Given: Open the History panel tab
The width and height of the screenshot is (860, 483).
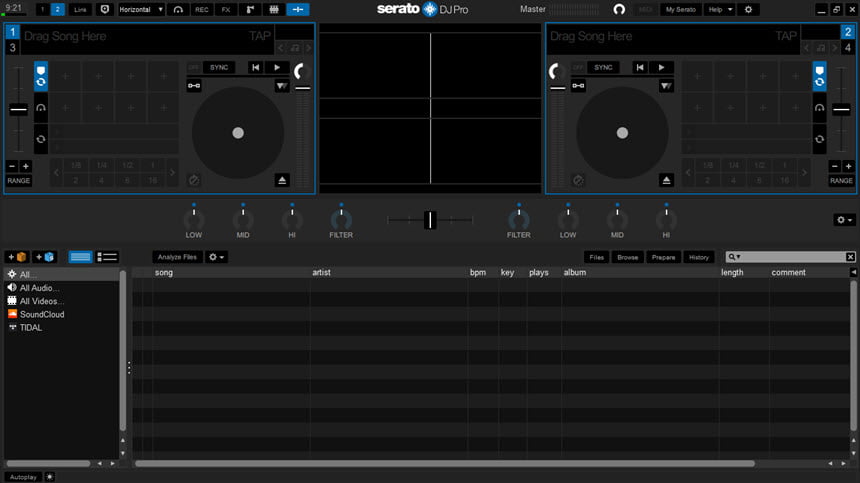Looking at the screenshot, I should pos(699,257).
